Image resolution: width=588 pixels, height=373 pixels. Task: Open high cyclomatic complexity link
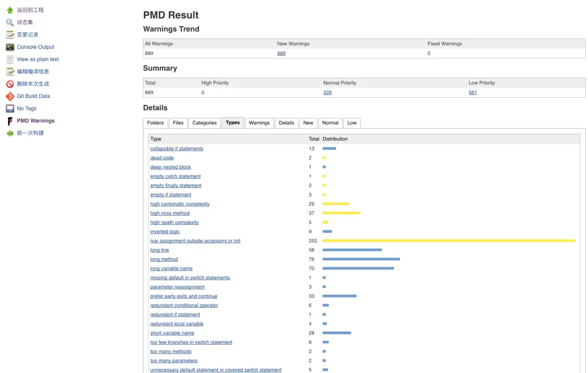(180, 204)
